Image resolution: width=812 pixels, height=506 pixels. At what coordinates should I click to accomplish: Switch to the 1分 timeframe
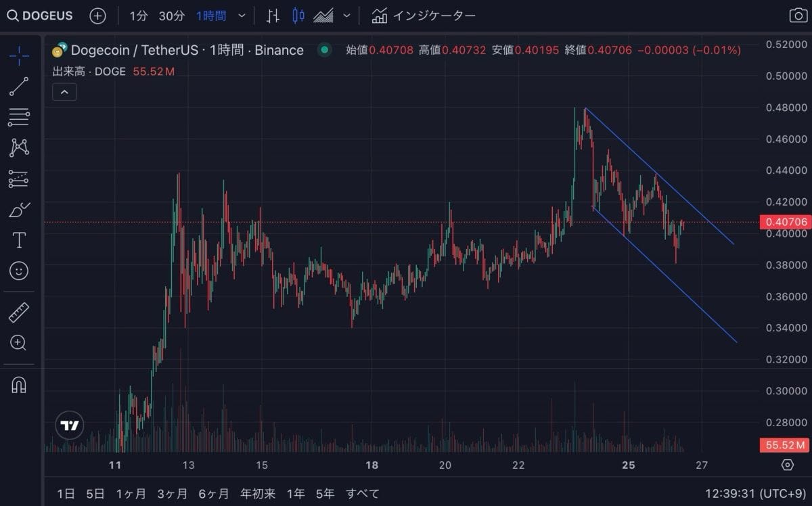point(138,16)
